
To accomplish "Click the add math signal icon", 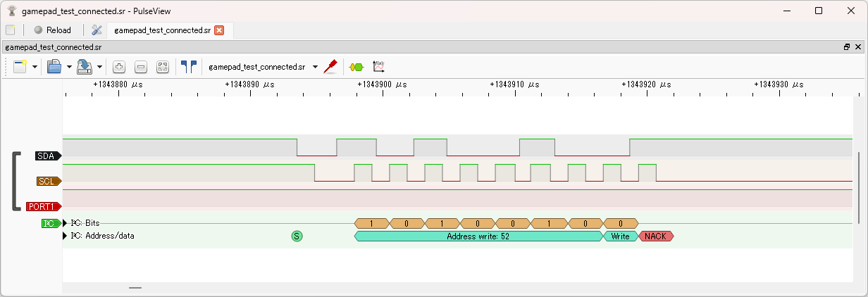I will [378, 67].
